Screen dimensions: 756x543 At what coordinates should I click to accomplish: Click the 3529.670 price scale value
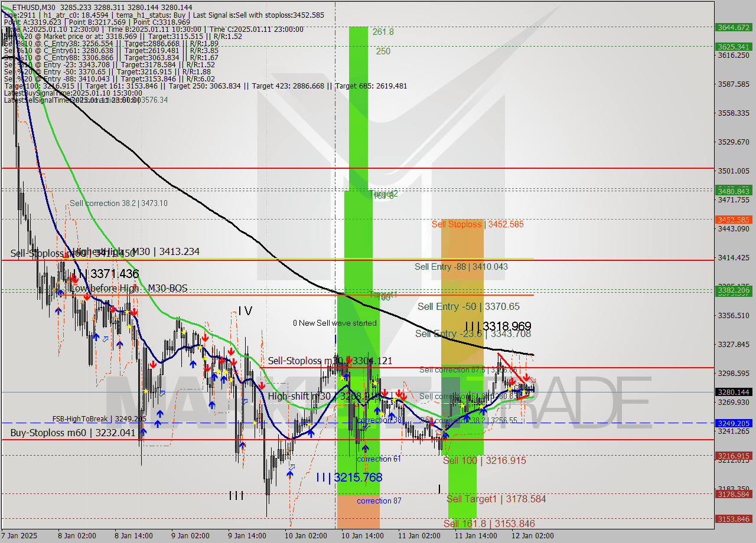[733, 142]
